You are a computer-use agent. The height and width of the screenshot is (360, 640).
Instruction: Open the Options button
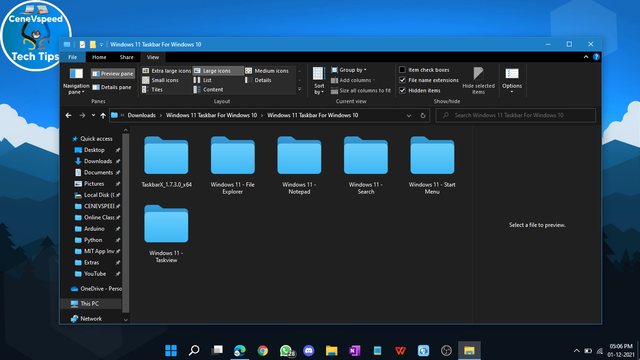pos(512,80)
